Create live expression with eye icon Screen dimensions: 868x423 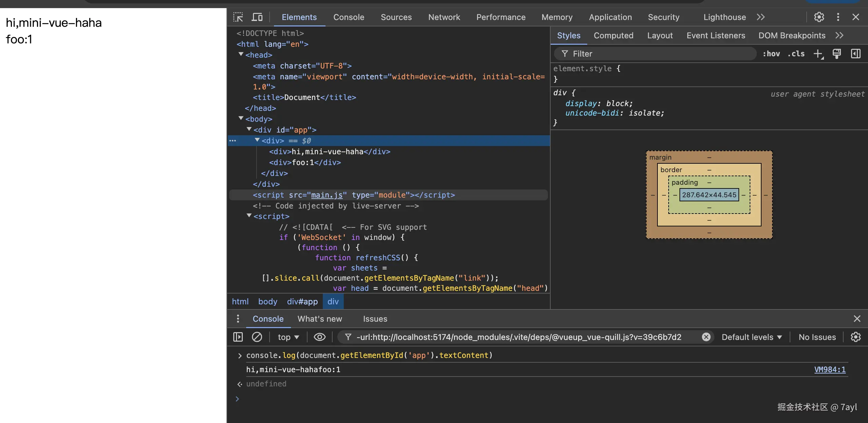pos(319,337)
